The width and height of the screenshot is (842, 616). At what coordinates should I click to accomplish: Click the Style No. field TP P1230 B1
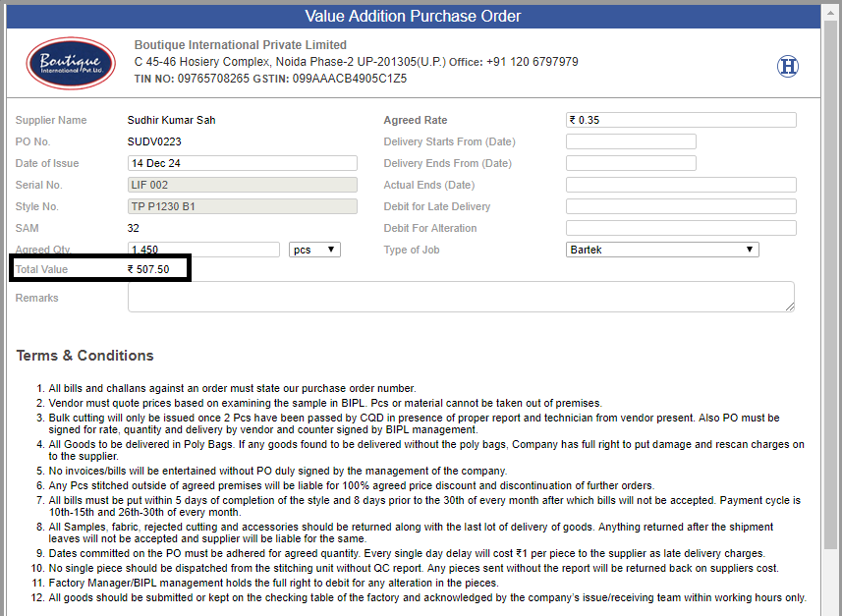242,206
